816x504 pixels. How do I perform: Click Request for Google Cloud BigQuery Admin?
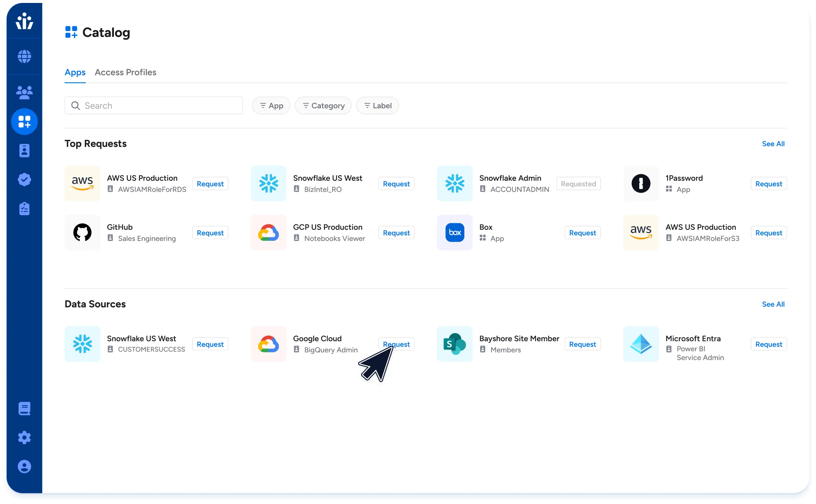tap(396, 344)
